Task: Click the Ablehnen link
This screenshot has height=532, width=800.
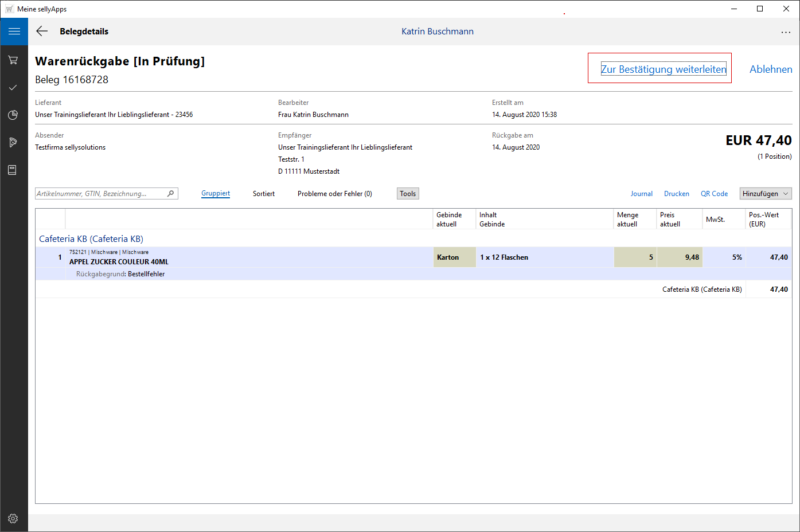Action: (771, 69)
